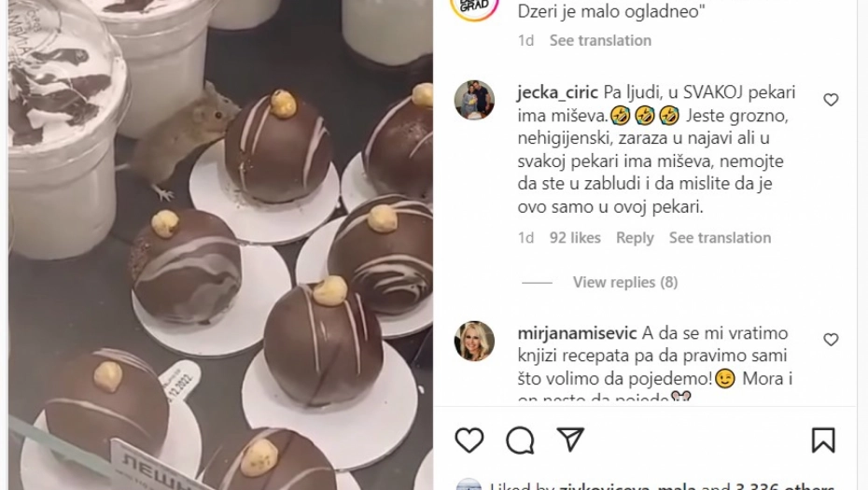868x490 pixels.
Task: Open jecka_ciric's profile picture
Action: coord(474,100)
